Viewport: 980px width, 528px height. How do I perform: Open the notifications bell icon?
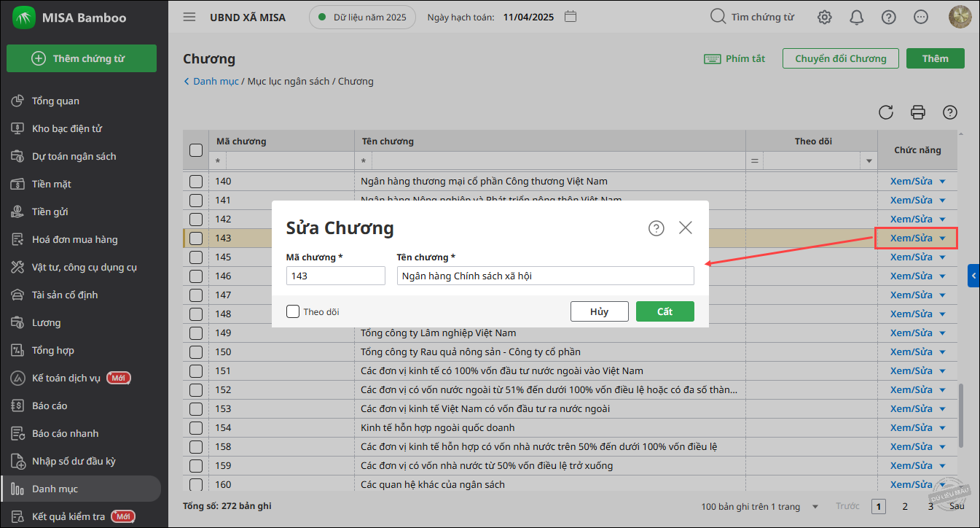tap(857, 17)
